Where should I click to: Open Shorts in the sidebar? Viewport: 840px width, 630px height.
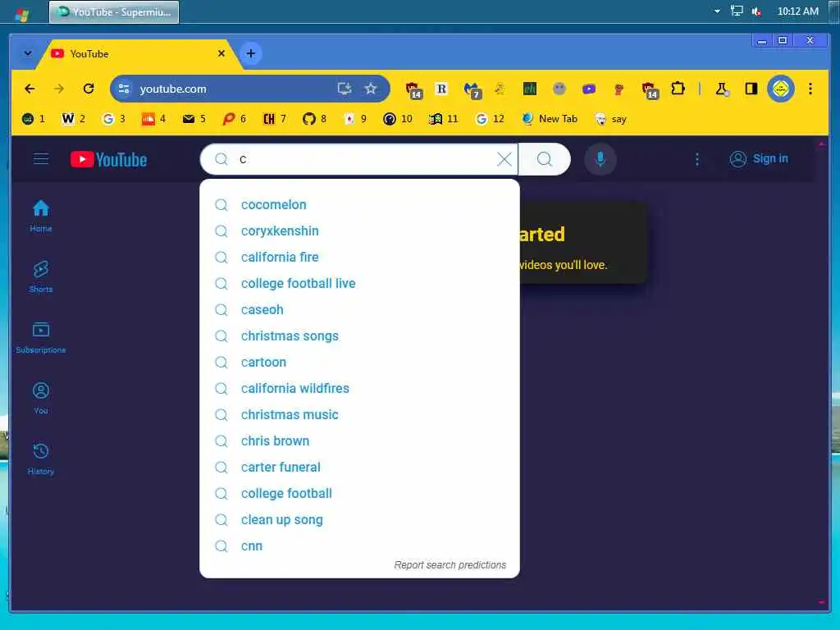pos(41,276)
